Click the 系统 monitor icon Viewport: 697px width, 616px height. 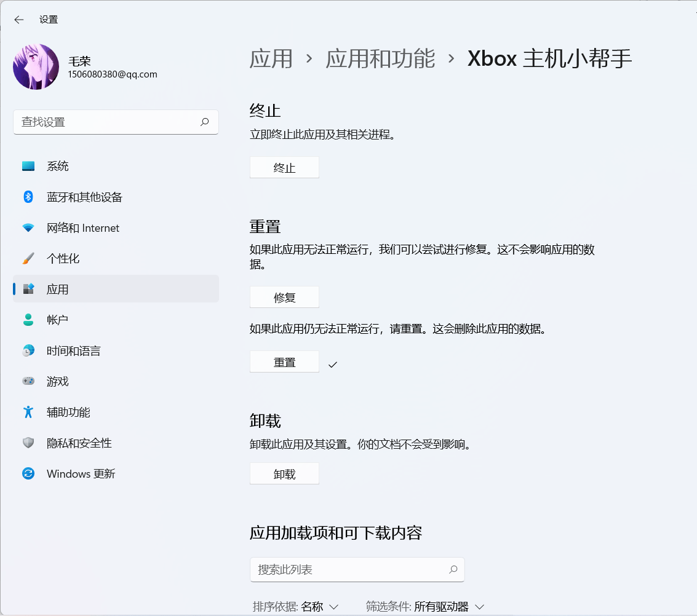(28, 166)
